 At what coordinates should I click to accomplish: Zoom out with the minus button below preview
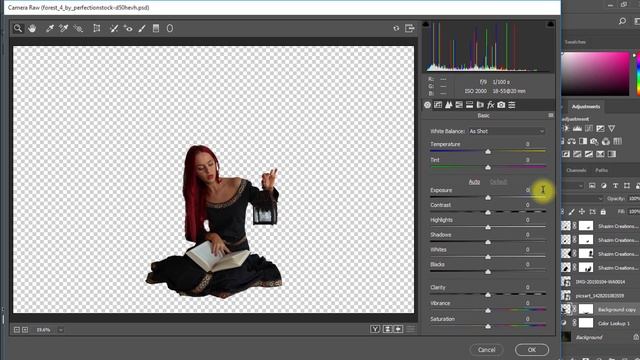click(x=17, y=330)
